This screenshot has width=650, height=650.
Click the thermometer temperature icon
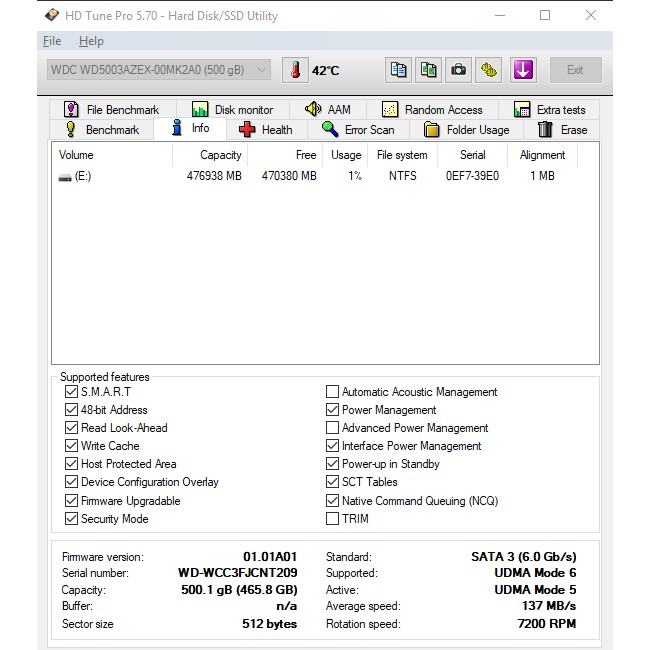(x=296, y=70)
